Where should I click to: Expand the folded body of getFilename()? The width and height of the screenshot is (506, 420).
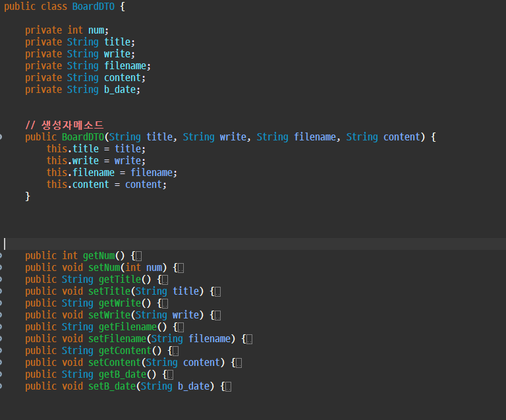click(x=181, y=328)
